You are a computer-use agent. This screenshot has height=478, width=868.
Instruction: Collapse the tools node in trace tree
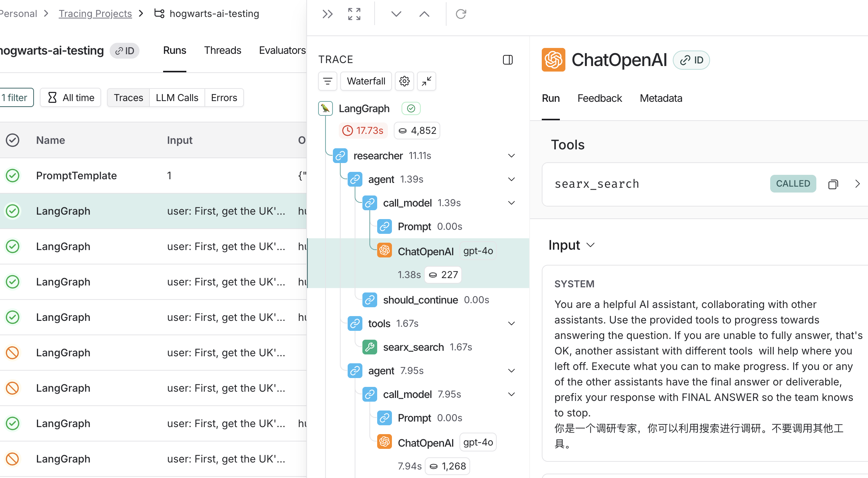[511, 323]
